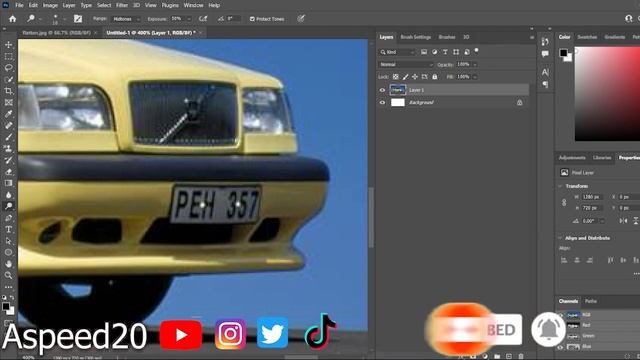This screenshot has height=360, width=640.
Task: Select the Eraser tool
Action: [9, 172]
